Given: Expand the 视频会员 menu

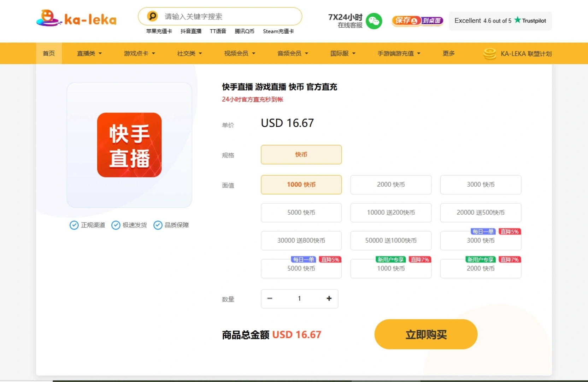Looking at the screenshot, I should [x=240, y=53].
